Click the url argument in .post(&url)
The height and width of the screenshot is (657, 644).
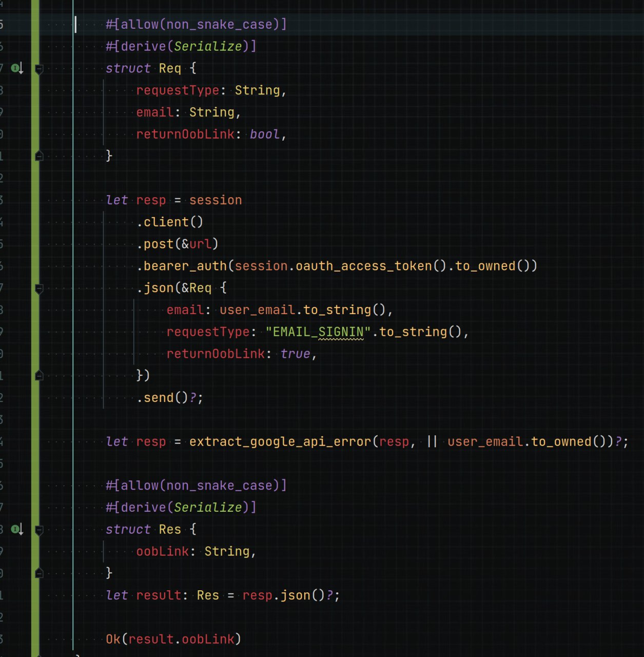point(201,244)
